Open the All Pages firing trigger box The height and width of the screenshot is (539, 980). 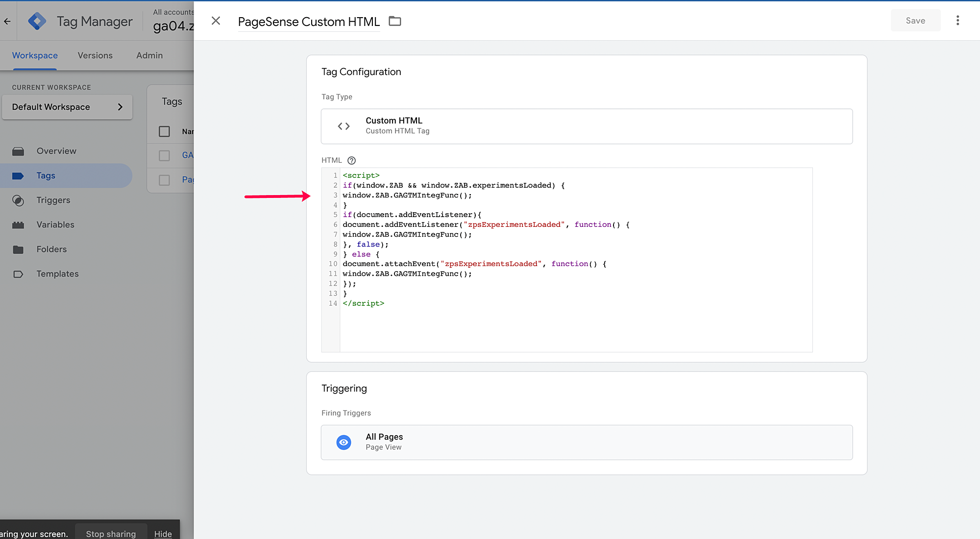point(587,442)
